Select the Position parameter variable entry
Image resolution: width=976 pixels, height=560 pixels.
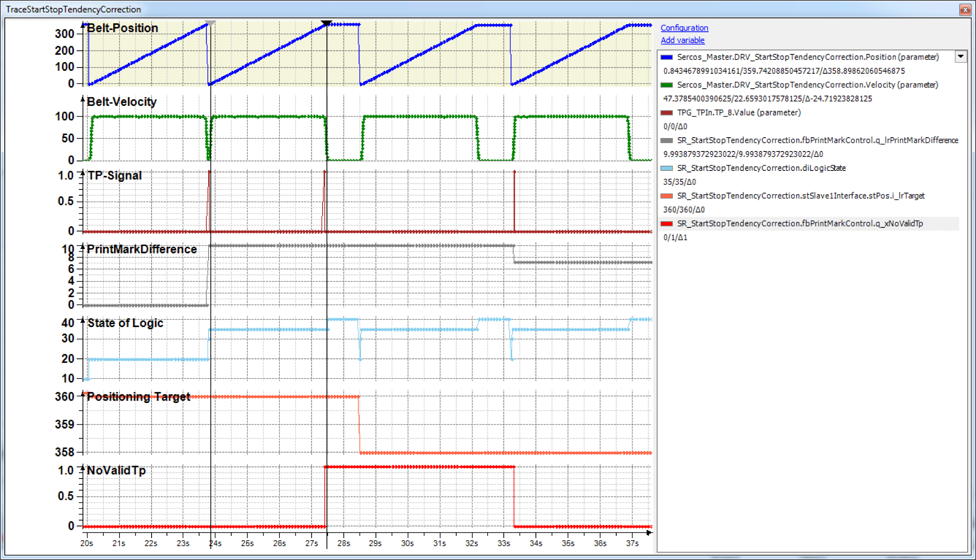[x=807, y=57]
